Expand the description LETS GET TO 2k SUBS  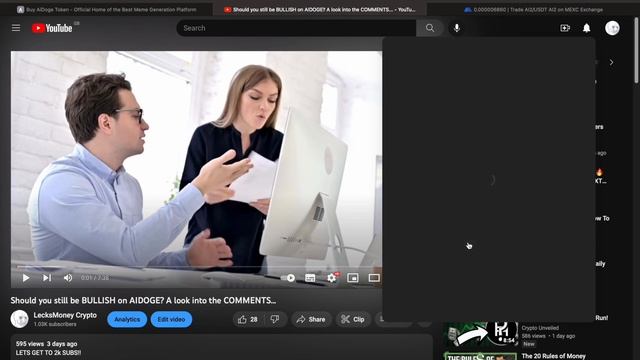pos(48,353)
